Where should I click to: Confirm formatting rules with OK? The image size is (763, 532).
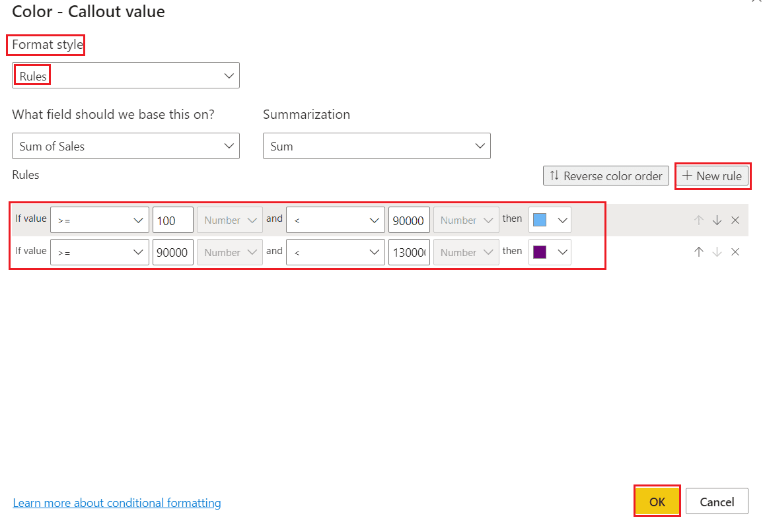657,501
